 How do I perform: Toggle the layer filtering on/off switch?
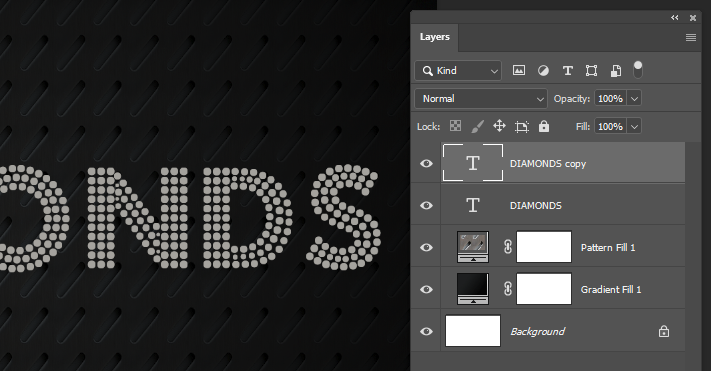tap(638, 70)
